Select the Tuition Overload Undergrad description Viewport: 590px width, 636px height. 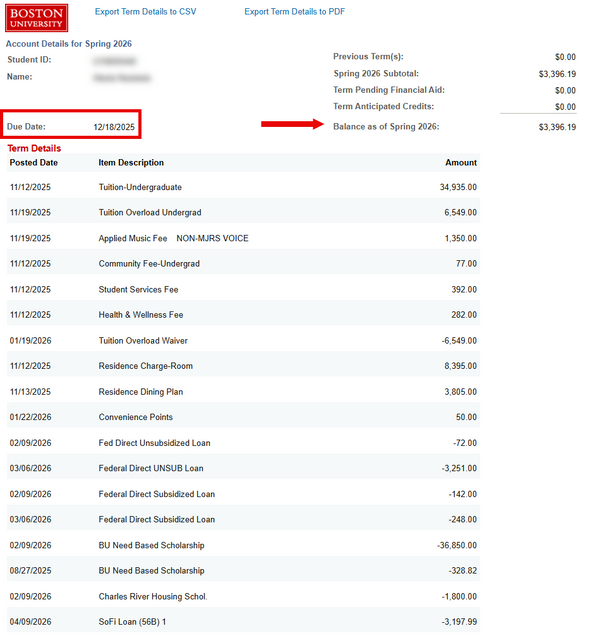(x=150, y=213)
